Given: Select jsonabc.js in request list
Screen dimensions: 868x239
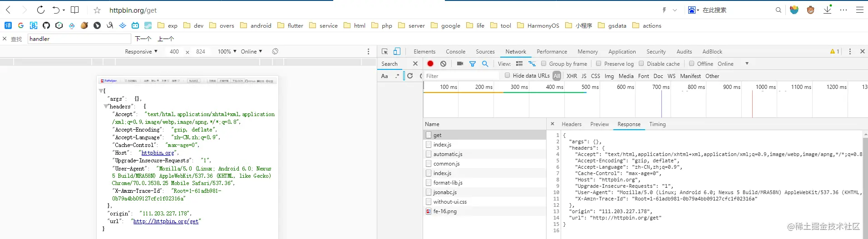Looking at the screenshot, I should point(484,192).
